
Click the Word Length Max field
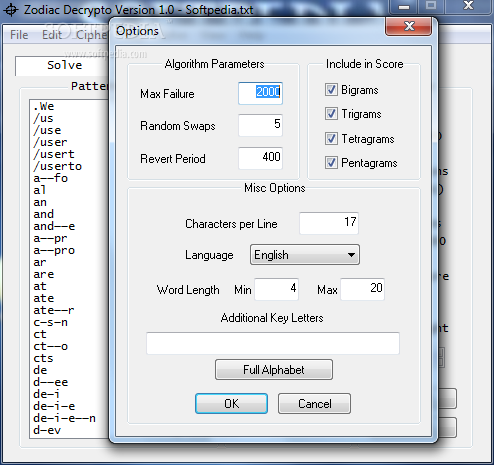click(x=362, y=289)
